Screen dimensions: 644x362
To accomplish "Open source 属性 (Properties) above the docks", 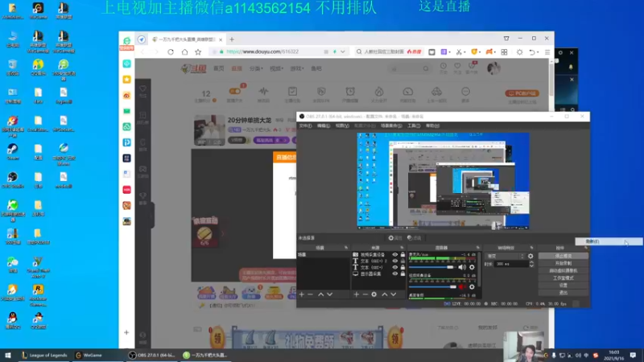I will pos(395,238).
